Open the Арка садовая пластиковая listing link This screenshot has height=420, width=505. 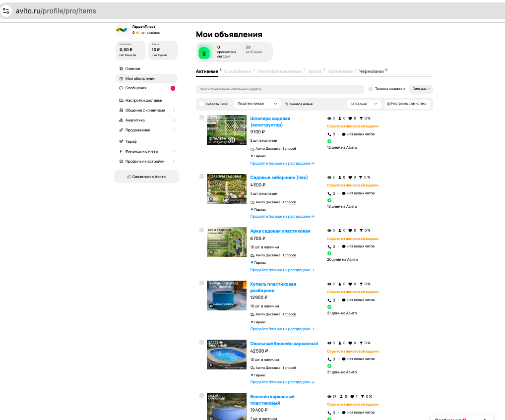click(280, 231)
